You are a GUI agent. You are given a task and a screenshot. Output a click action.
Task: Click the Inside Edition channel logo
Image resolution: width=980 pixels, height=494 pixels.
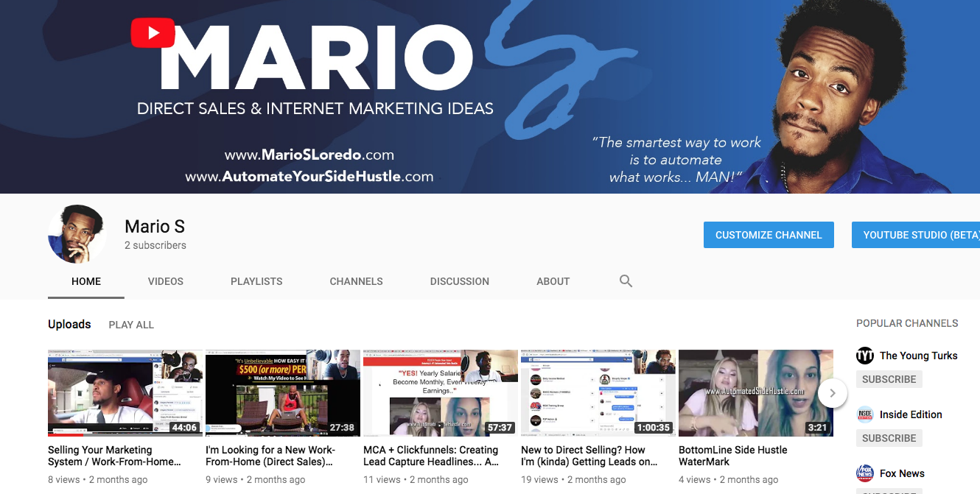[865, 414]
